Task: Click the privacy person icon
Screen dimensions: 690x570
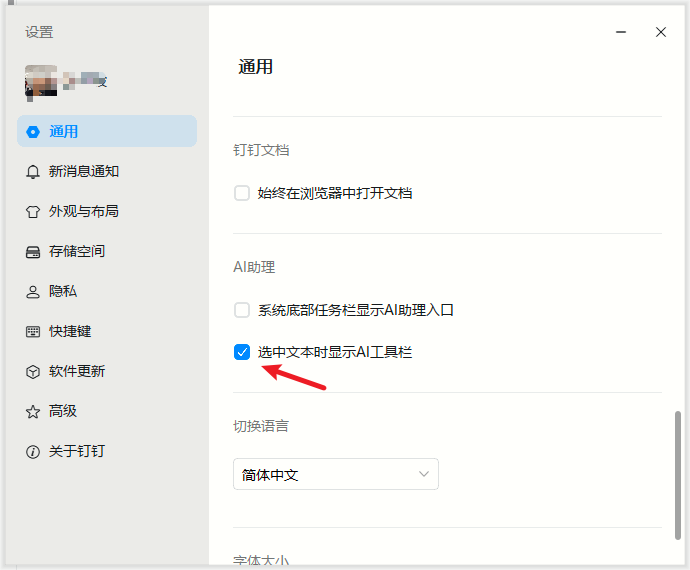Action: [x=33, y=291]
